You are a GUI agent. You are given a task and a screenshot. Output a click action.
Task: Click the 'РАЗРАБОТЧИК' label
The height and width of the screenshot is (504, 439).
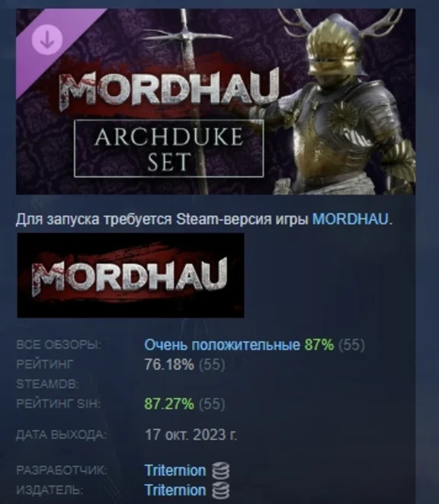62,470
